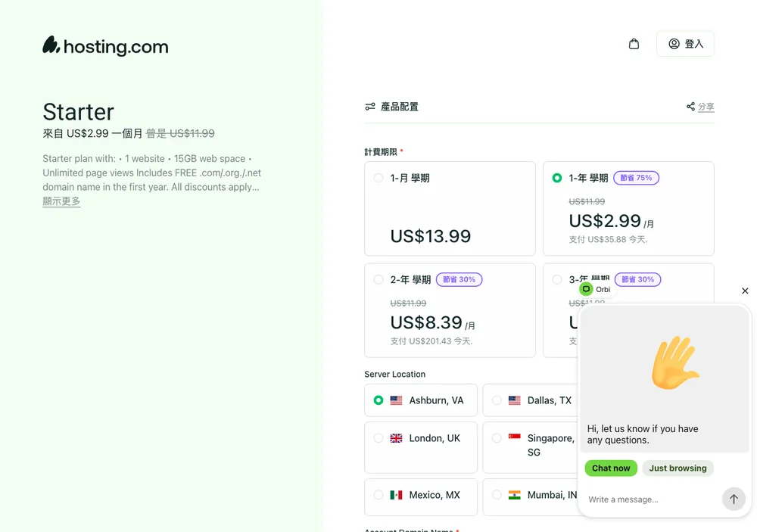
Task: Click the waving hand emoji in chat
Action: [675, 362]
